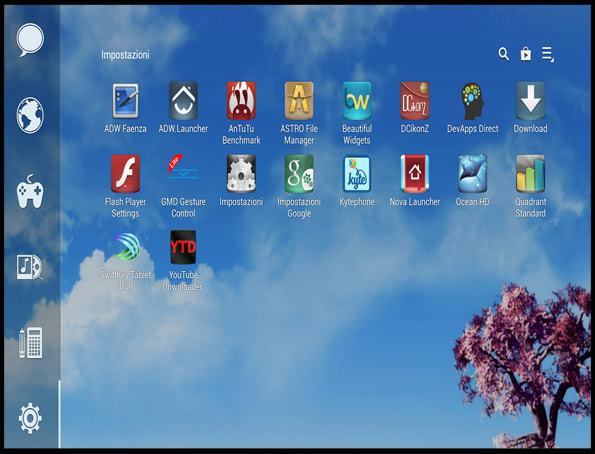Screen dimensions: 595x454
Task: Click the "ADW.Launcher" label text
Action: point(183,129)
